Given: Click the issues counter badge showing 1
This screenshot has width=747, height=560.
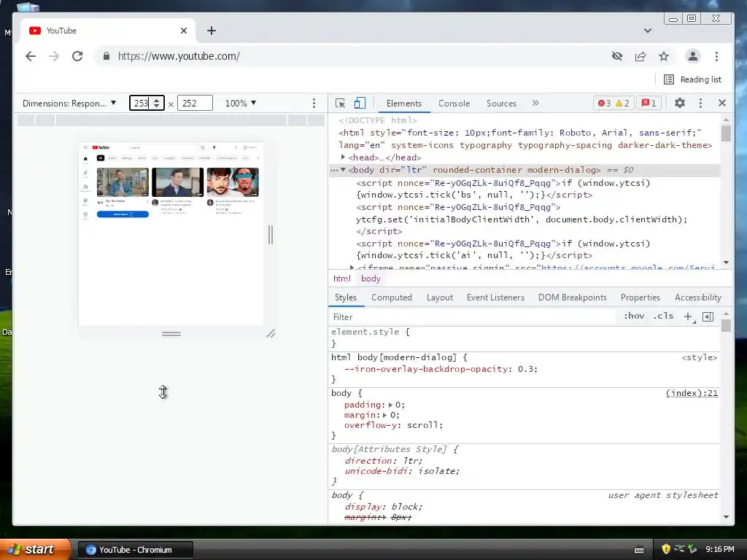Looking at the screenshot, I should pos(649,104).
